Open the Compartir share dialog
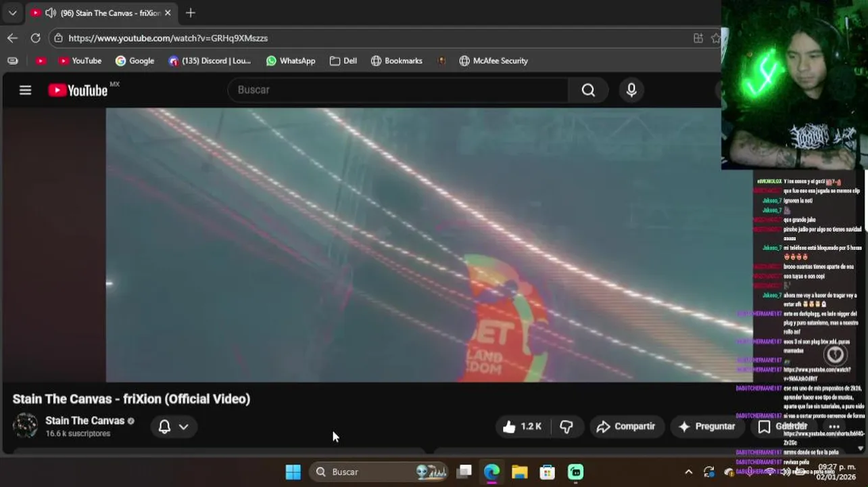The image size is (868, 487). coord(626,426)
